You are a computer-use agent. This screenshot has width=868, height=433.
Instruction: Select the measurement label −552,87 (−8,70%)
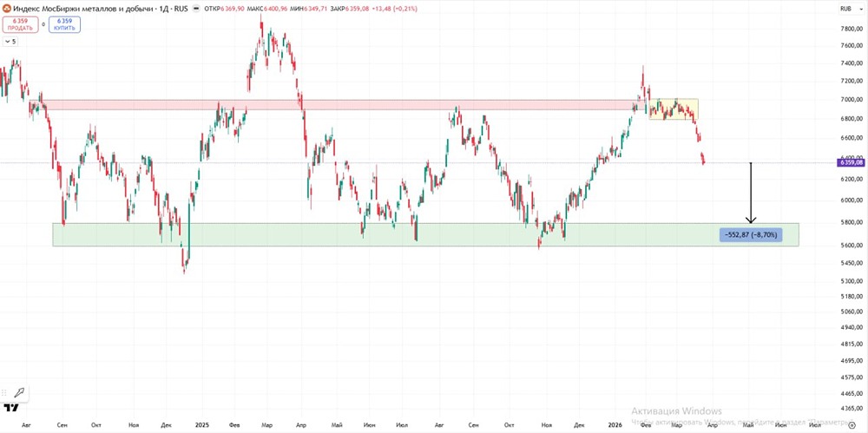[x=750, y=235]
